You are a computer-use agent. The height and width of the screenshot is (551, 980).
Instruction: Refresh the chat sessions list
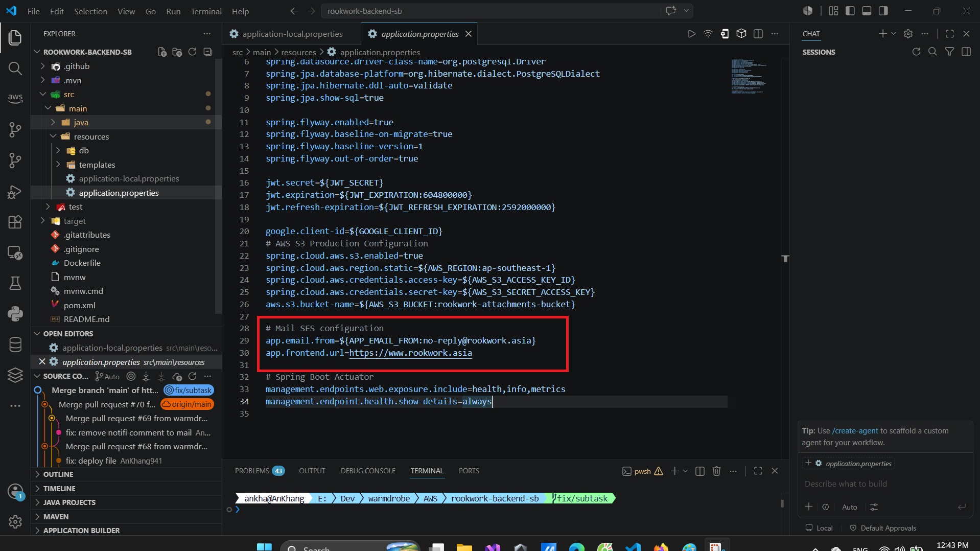(916, 52)
